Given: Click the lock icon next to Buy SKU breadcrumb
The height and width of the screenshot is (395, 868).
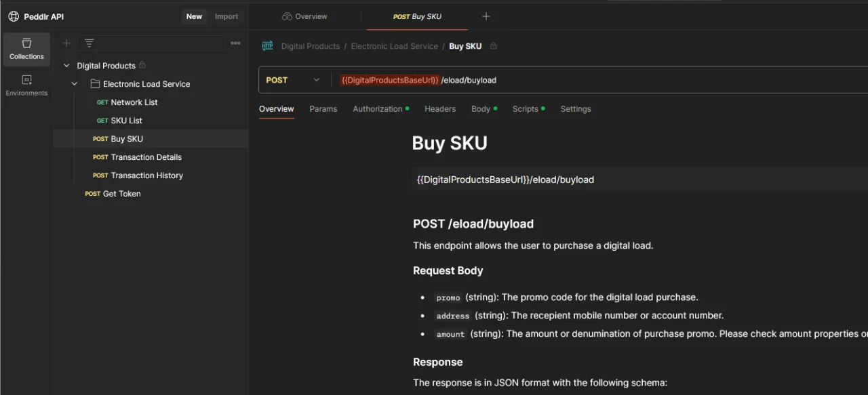Looking at the screenshot, I should pyautogui.click(x=493, y=46).
